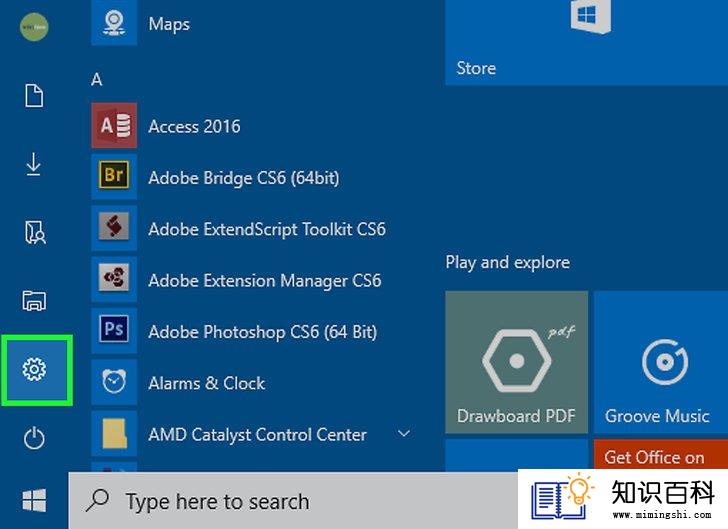728x529 pixels.
Task: Open the File Explorer icon
Action: pos(34,300)
